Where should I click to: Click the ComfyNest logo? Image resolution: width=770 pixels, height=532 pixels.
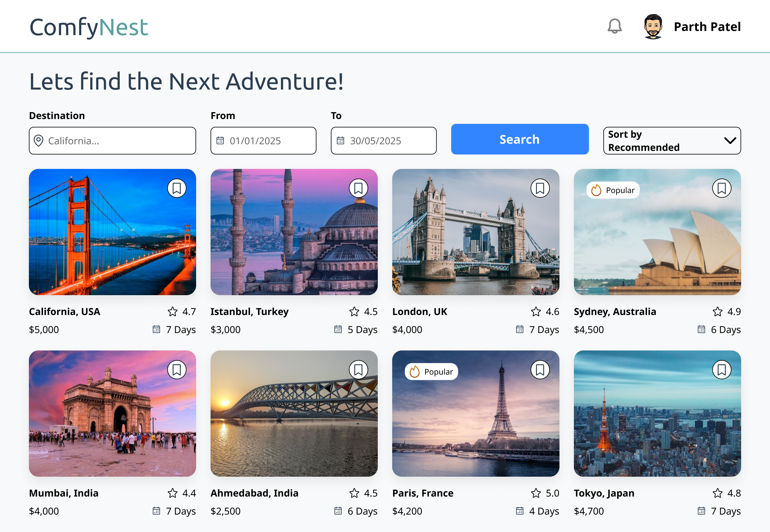pos(89,27)
